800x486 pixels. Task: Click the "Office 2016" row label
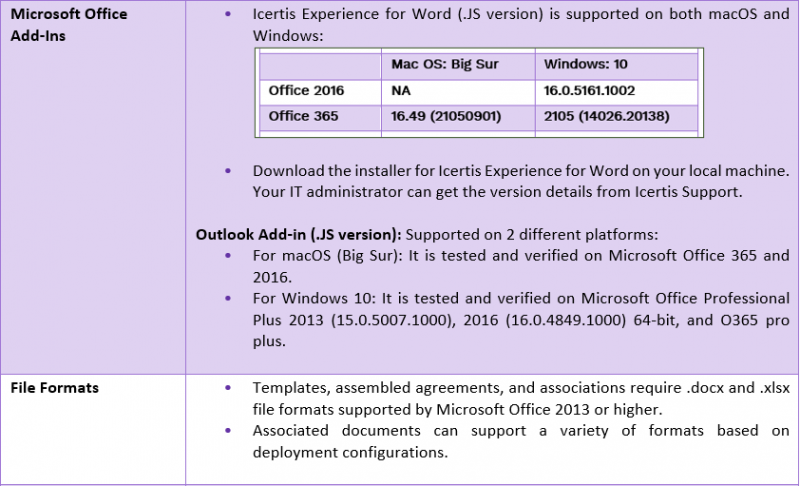[306, 91]
